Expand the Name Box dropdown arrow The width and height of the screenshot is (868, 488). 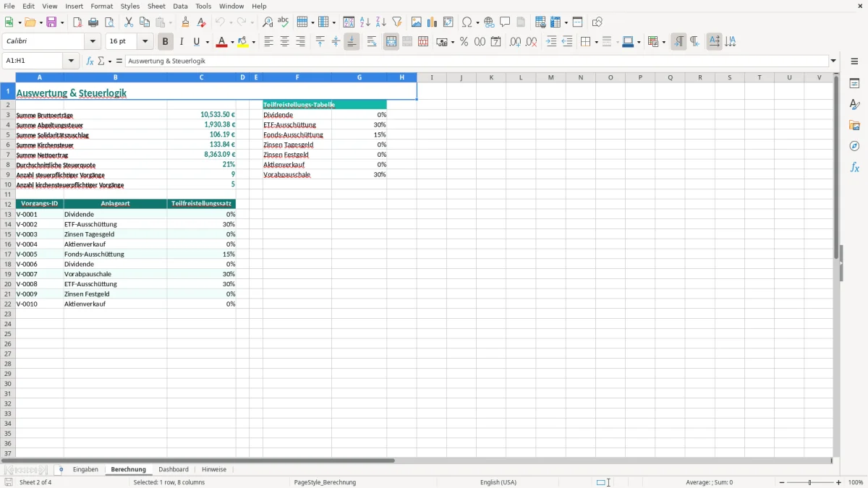coord(71,61)
